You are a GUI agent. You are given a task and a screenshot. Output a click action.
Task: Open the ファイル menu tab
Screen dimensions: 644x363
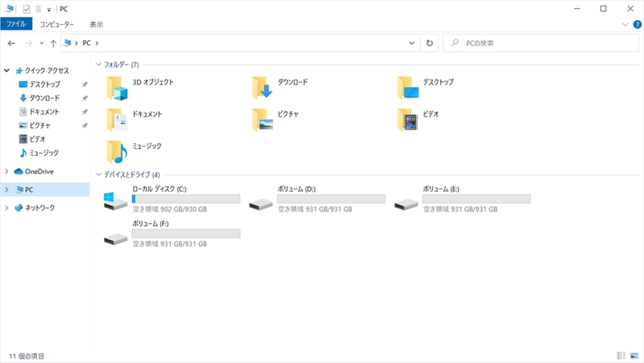point(17,25)
